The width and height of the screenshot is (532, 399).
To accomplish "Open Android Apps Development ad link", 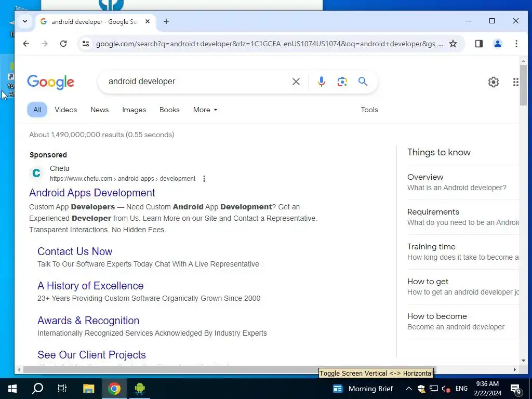I will pos(92,193).
